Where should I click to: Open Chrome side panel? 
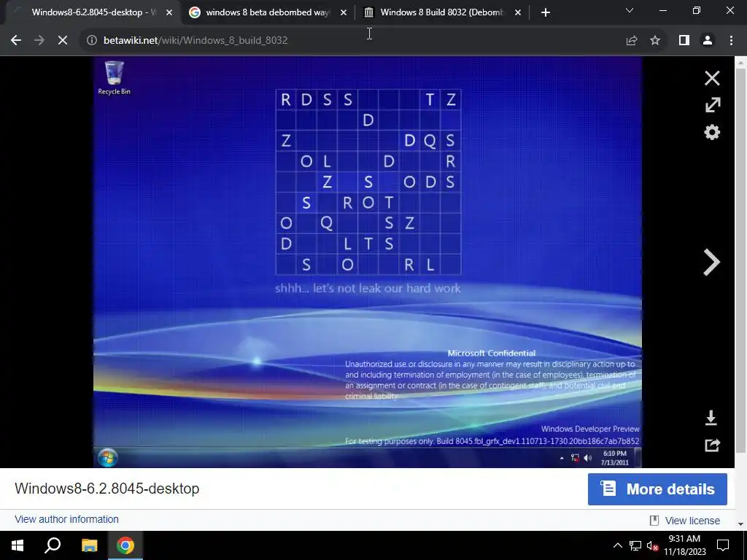(x=684, y=40)
